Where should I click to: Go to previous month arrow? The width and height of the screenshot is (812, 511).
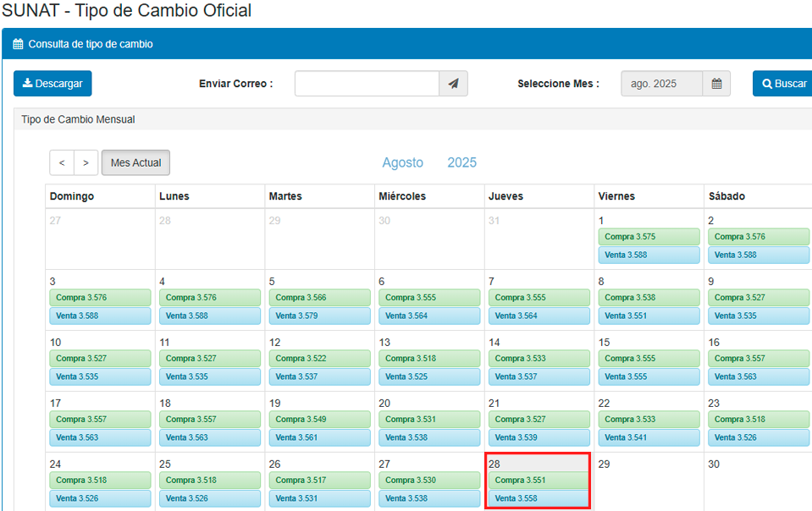pyautogui.click(x=62, y=162)
